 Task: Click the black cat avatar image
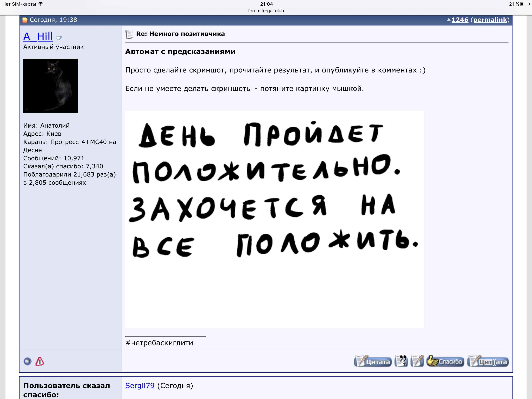(x=50, y=86)
